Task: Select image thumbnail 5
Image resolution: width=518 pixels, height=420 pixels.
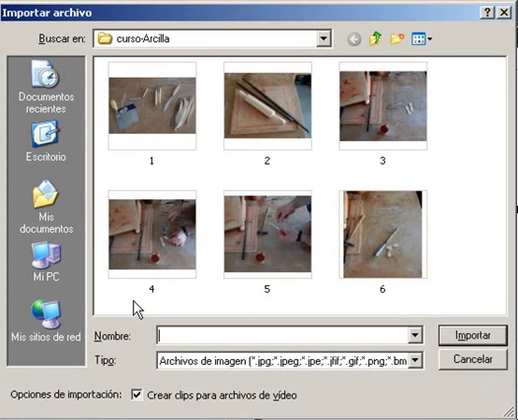Action: [x=267, y=234]
